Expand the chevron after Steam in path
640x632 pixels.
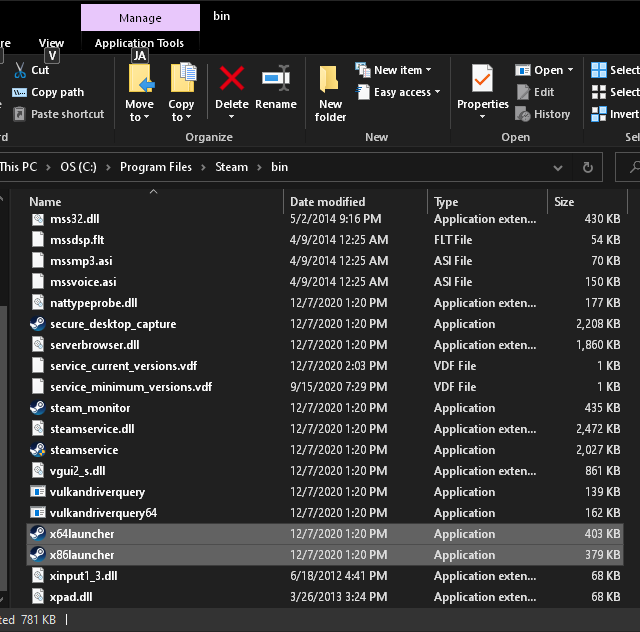coord(259,167)
